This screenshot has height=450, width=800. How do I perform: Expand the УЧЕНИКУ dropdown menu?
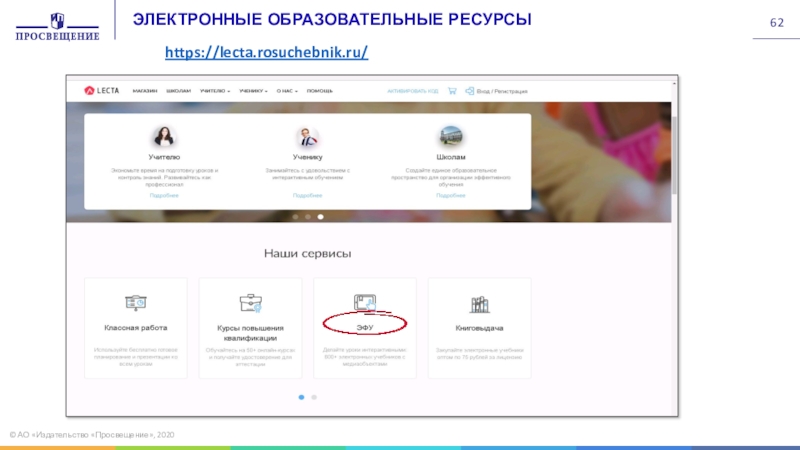[x=253, y=91]
